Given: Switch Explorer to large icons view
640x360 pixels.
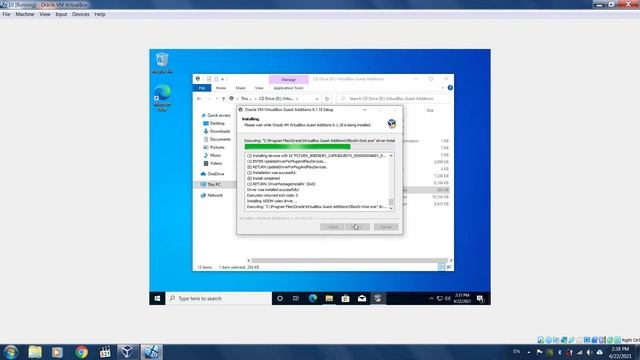Looking at the screenshot, I should click(x=449, y=267).
